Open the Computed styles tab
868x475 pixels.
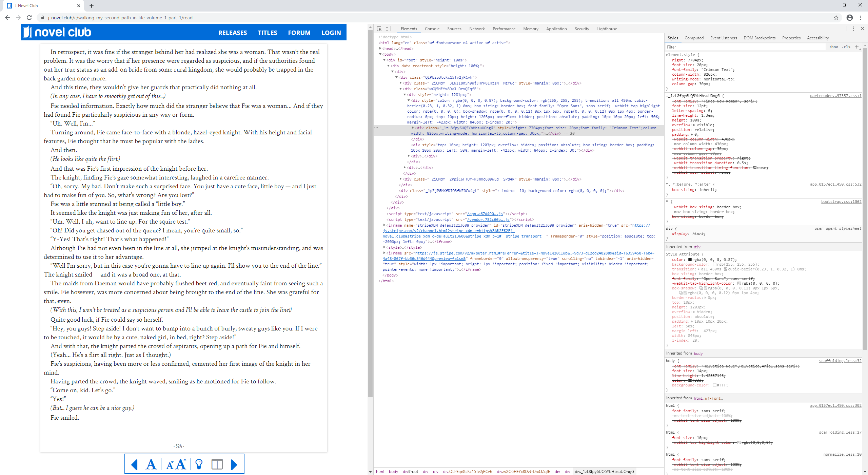coord(694,38)
